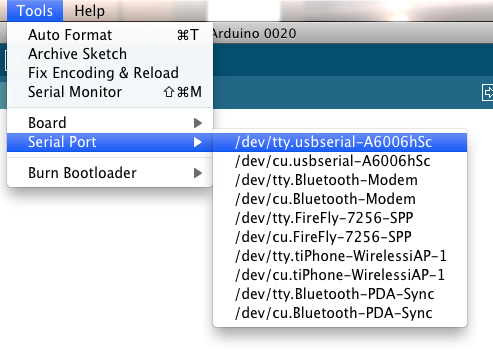Choose /dev/cu.Bluetooth-PDA-Sync port
Viewport: 493px width, 364px height.
[x=340, y=313]
